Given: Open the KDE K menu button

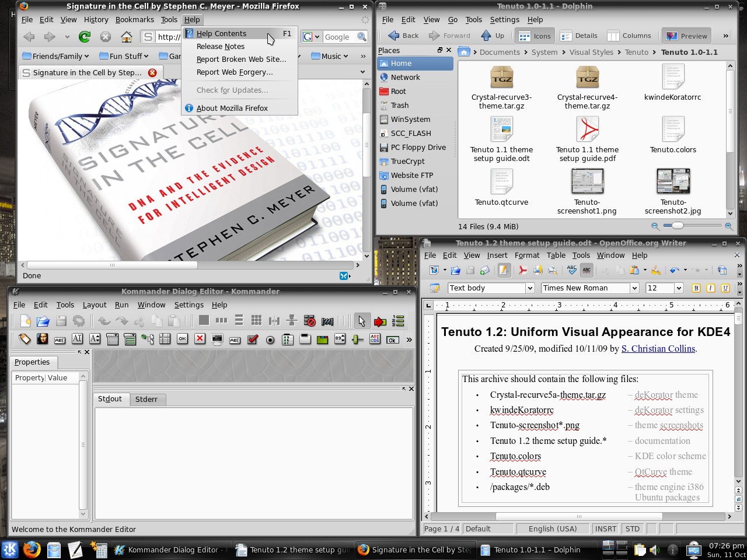Looking at the screenshot, I should tap(10, 549).
